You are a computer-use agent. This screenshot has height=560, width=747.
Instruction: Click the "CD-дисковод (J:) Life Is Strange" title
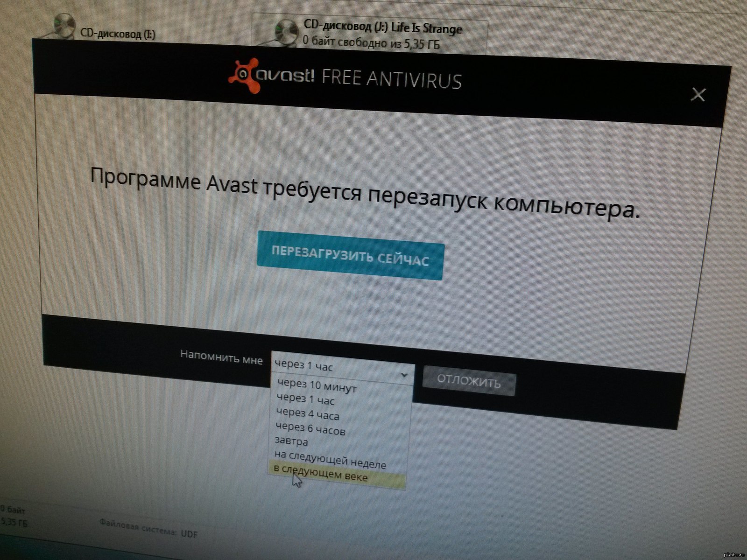382,27
